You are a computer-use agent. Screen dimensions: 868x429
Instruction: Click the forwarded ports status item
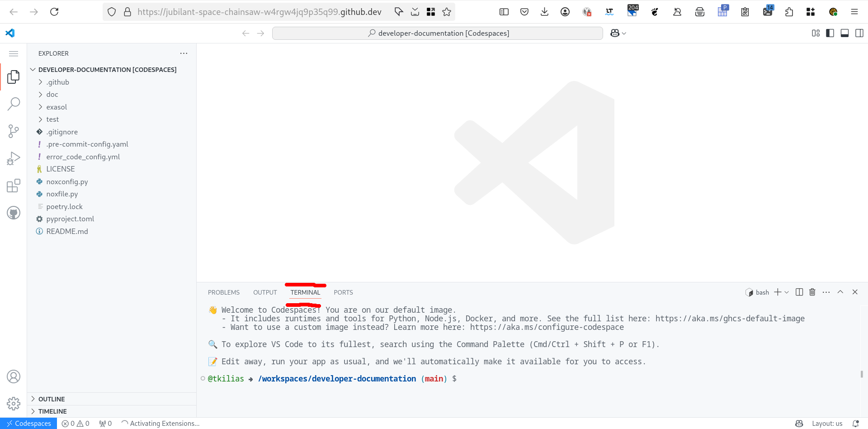click(105, 424)
